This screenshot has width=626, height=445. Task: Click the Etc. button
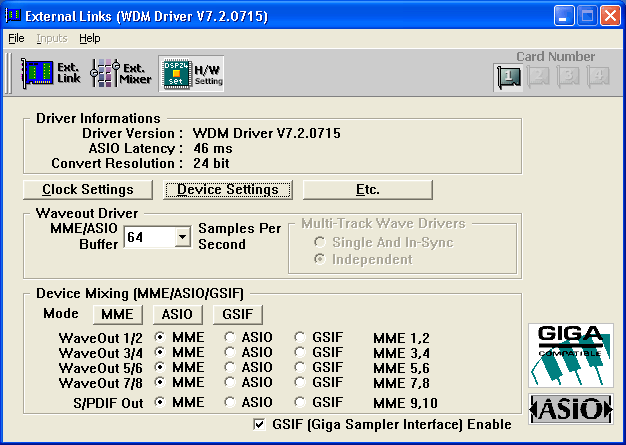click(368, 190)
